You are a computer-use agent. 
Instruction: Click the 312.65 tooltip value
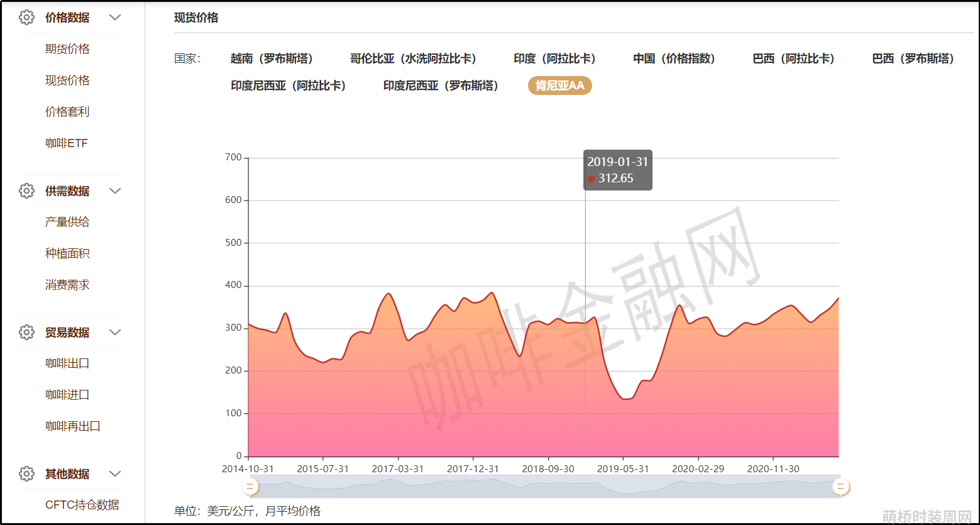(616, 179)
